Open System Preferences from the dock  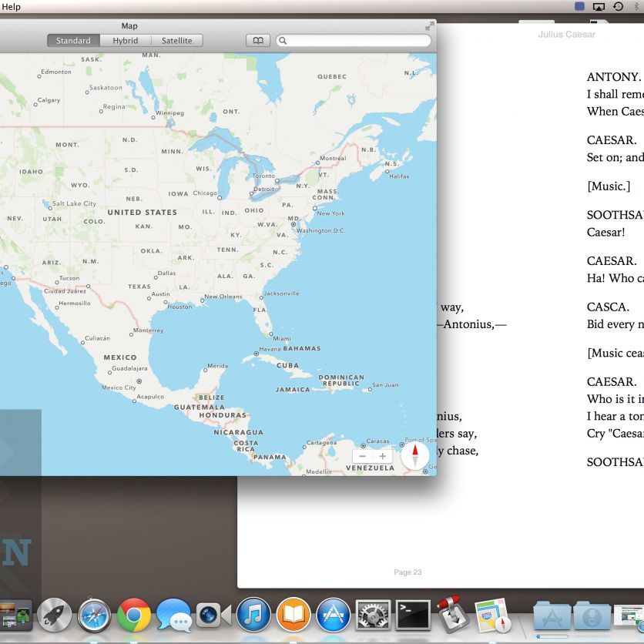click(x=373, y=615)
